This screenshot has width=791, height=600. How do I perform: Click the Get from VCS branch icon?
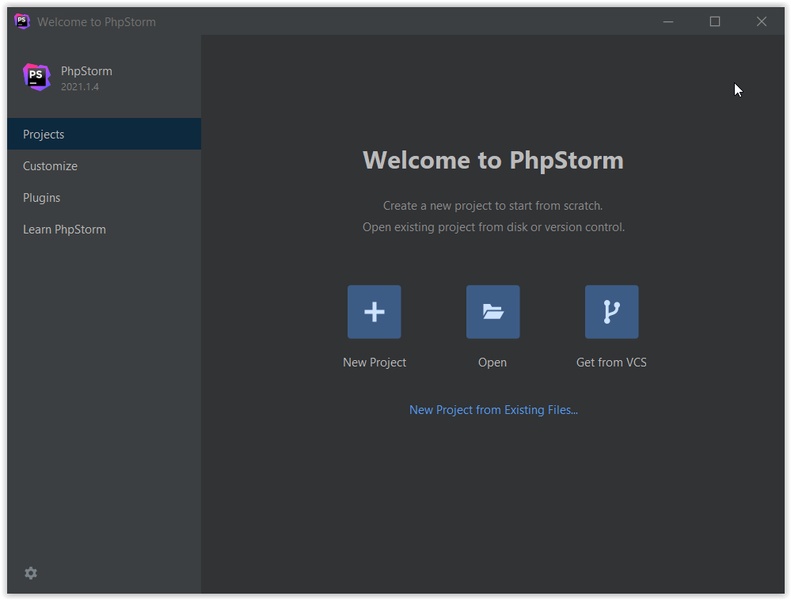(611, 312)
